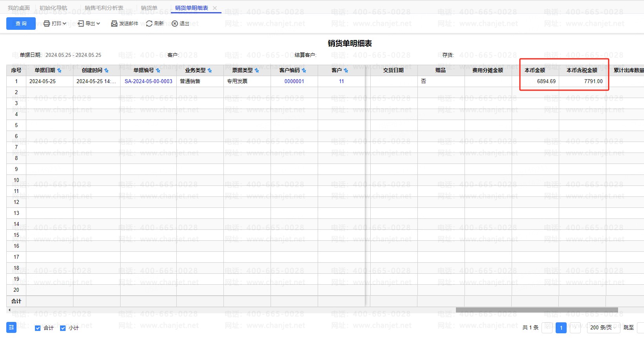644x338 pixels.
Task: Click the envelope icon for 发送邮件
Action: click(x=114, y=24)
